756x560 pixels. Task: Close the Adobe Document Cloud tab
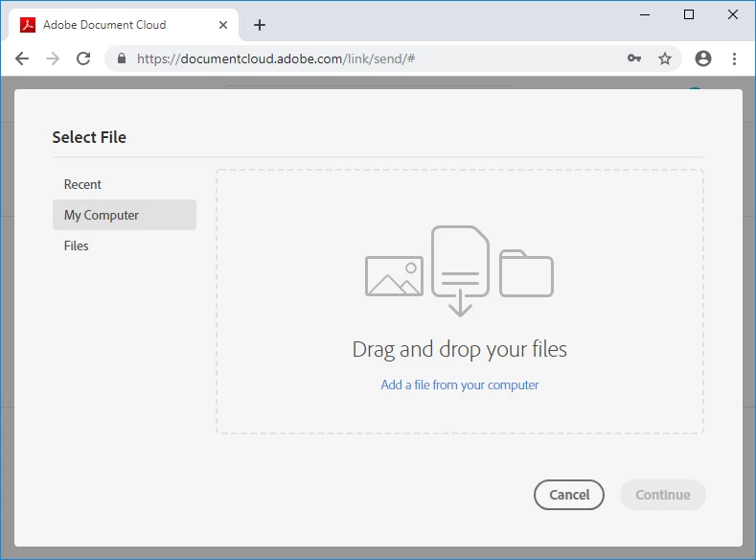[222, 25]
